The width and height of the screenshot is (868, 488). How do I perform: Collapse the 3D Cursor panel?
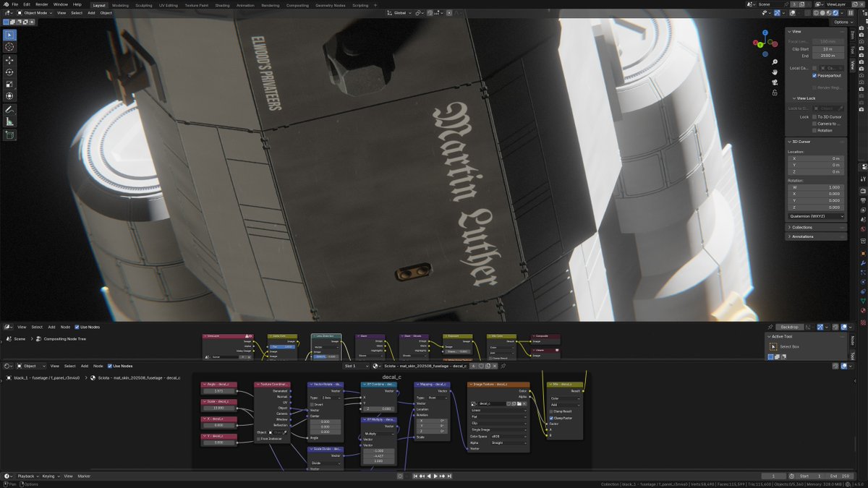coord(800,142)
